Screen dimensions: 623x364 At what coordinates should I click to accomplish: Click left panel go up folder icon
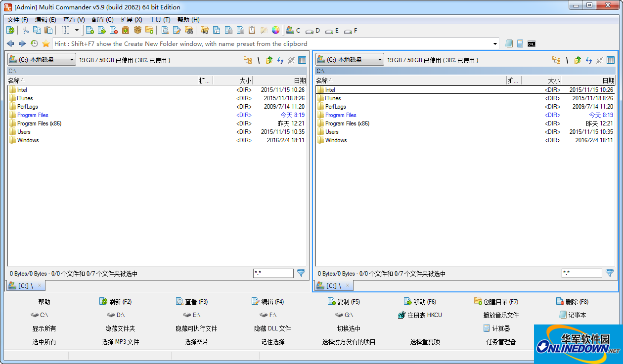(269, 60)
